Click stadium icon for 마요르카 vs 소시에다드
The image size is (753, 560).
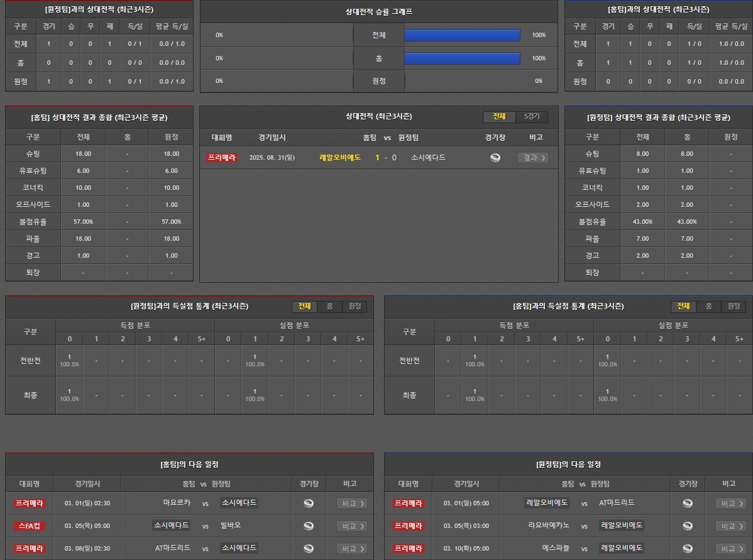pos(309,503)
